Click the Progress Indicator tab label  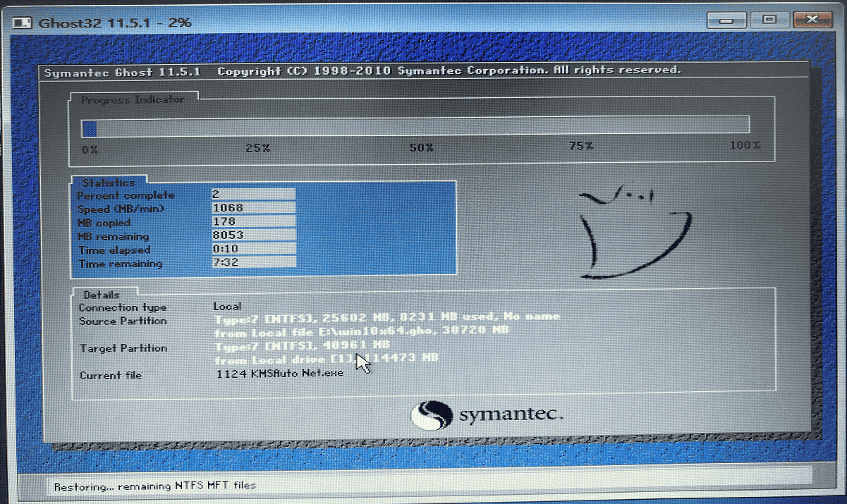tap(133, 100)
